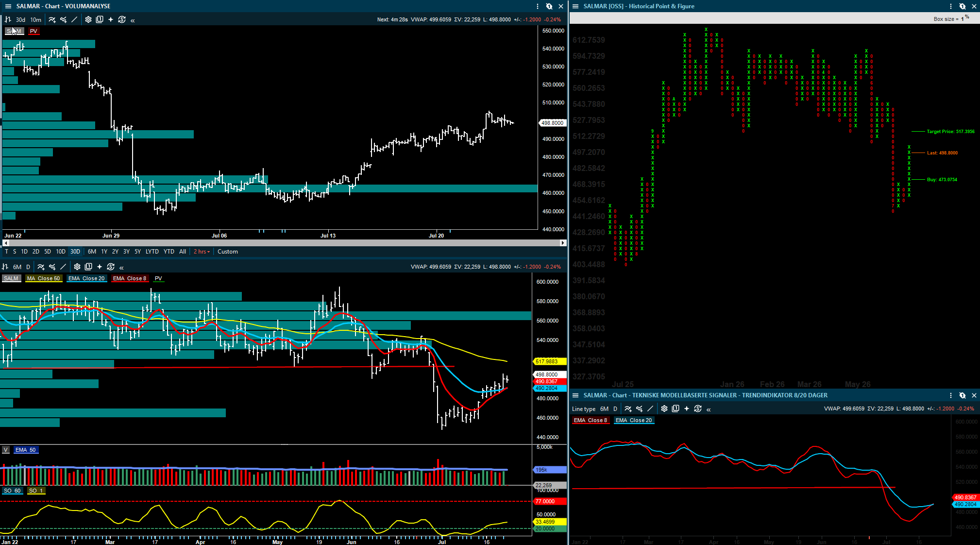Viewport: 980px width, 545px height.
Task: Toggle the PV legend in the top chart
Action: [34, 31]
